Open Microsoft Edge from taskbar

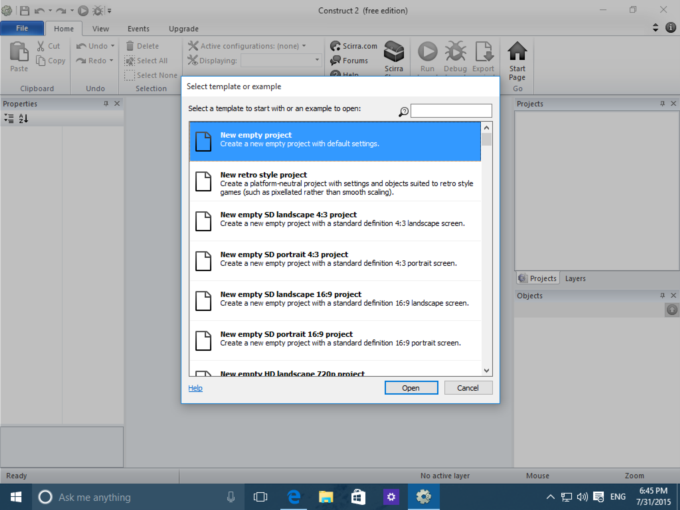pos(294,497)
